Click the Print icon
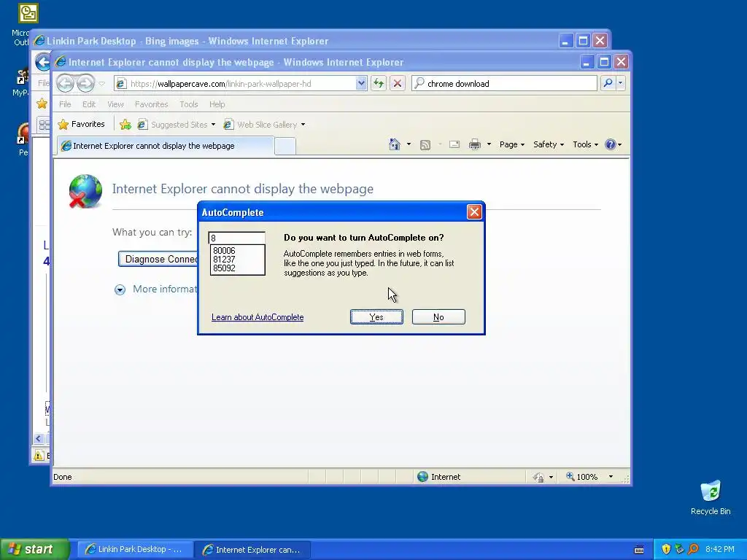The height and width of the screenshot is (560, 747). coord(475,144)
